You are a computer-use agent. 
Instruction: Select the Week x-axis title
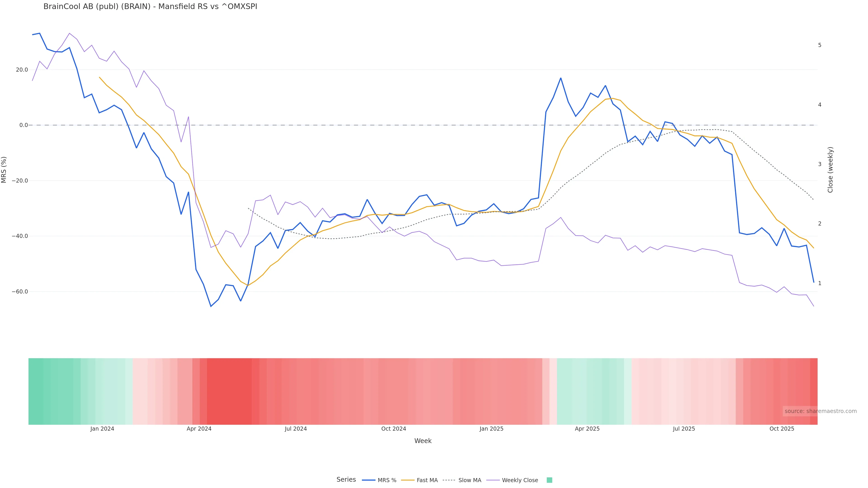(x=423, y=441)
